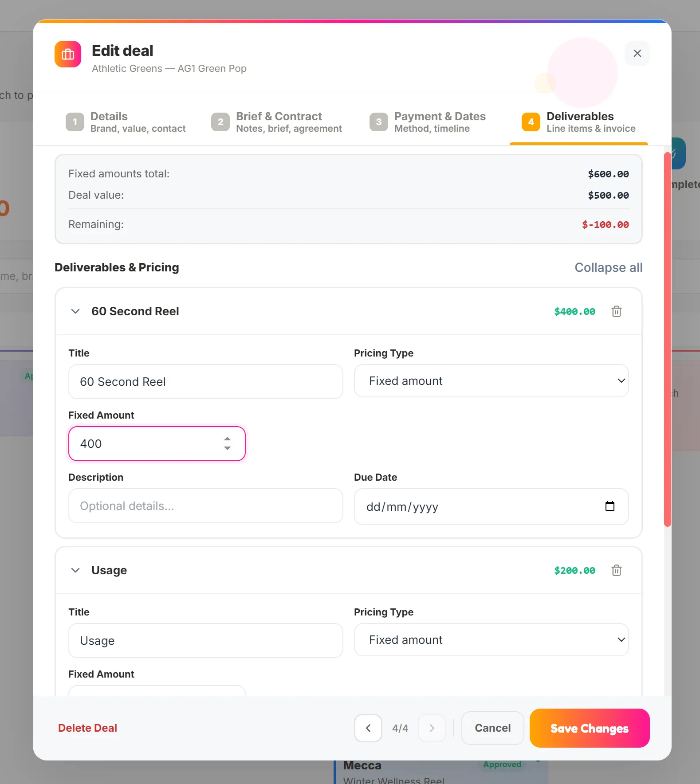Decrease Fixed Amount with the down stepper

pyautogui.click(x=227, y=448)
